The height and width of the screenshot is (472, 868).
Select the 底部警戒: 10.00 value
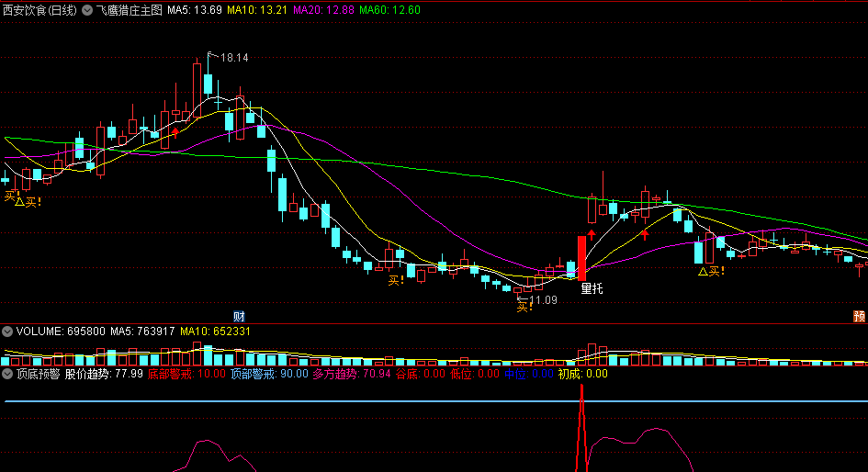(186, 374)
